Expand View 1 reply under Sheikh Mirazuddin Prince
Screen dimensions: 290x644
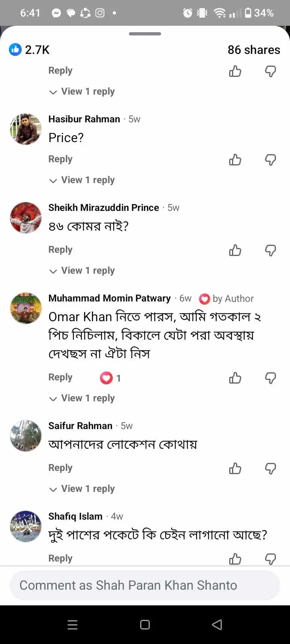[x=82, y=270]
